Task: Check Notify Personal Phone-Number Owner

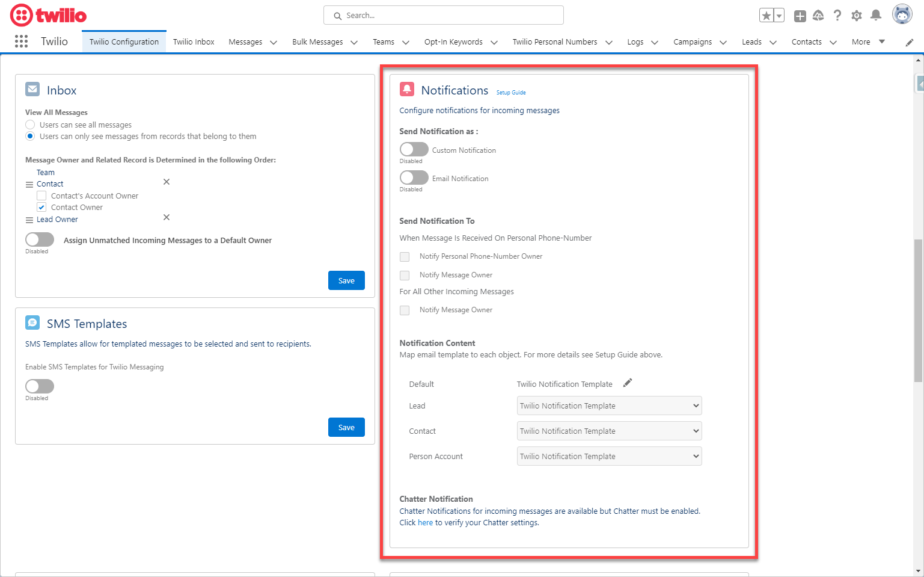Action: tap(405, 257)
